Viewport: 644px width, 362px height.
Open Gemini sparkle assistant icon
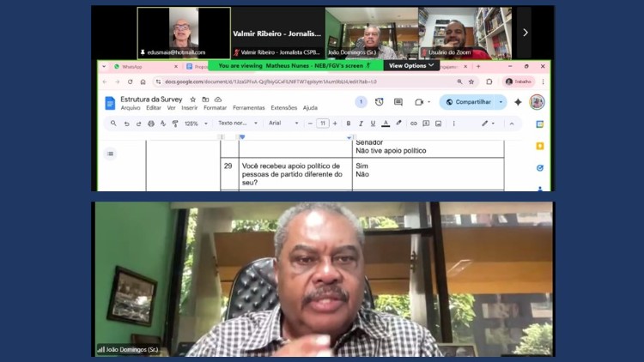(518, 102)
